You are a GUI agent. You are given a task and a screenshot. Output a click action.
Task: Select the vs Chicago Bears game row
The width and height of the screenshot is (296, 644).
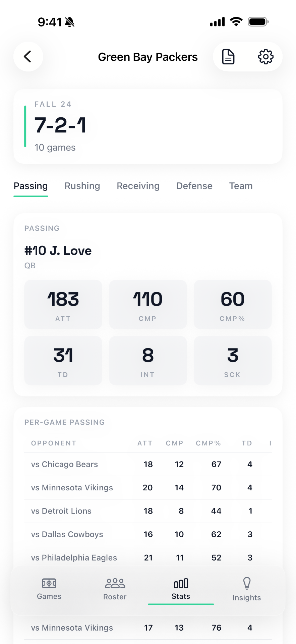[x=148, y=464]
